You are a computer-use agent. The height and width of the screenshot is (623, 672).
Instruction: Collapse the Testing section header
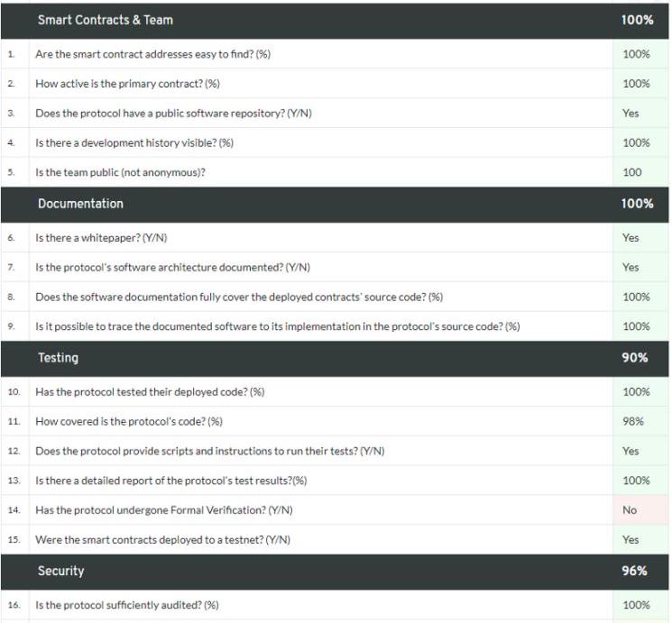point(58,358)
